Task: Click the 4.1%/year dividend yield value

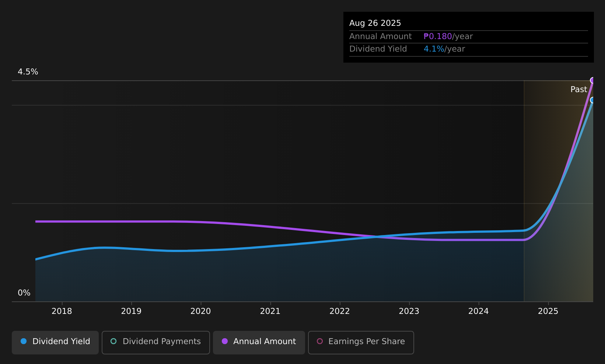Action: (x=444, y=49)
